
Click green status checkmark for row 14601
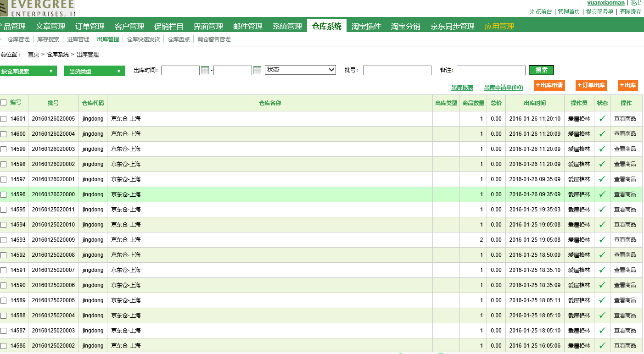click(x=602, y=118)
